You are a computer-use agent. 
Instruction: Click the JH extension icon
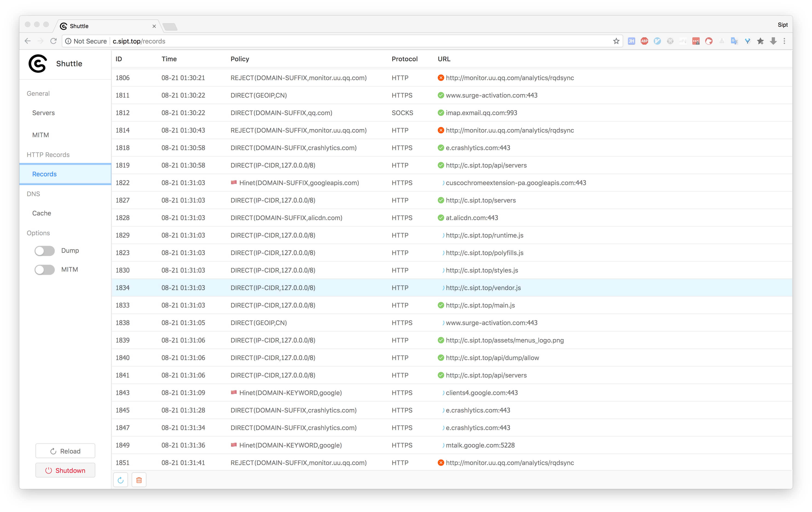631,41
